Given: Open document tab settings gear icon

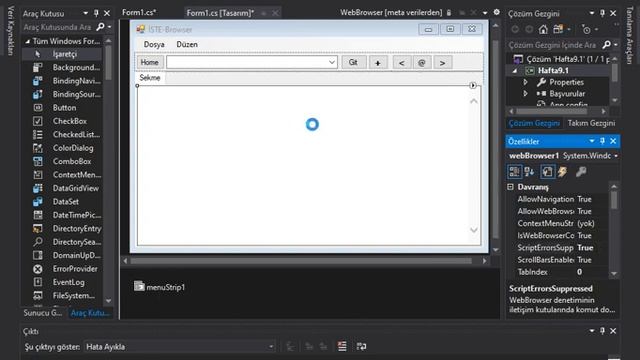Looking at the screenshot, I should (496, 12).
